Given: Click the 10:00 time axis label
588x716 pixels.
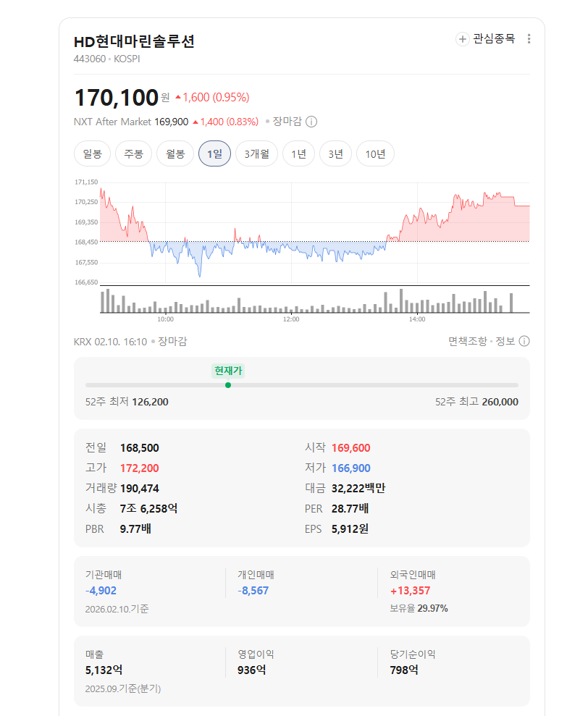Looking at the screenshot, I should pyautogui.click(x=165, y=319).
